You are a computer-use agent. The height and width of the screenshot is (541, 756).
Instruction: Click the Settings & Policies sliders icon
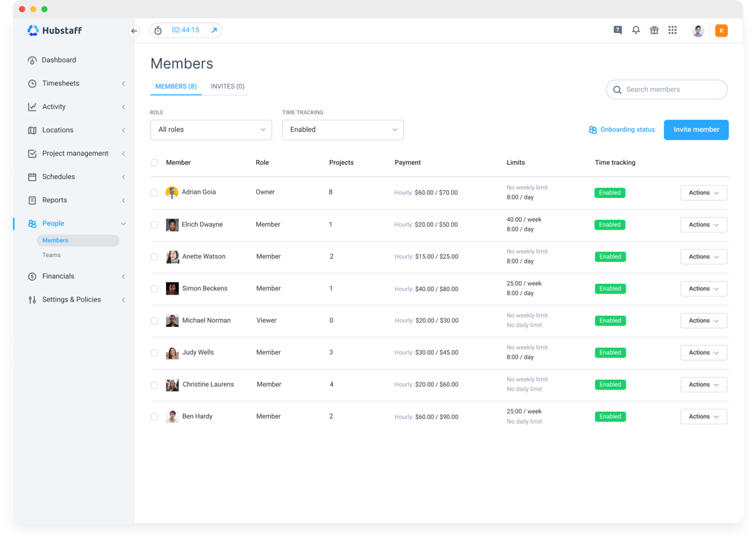point(32,299)
